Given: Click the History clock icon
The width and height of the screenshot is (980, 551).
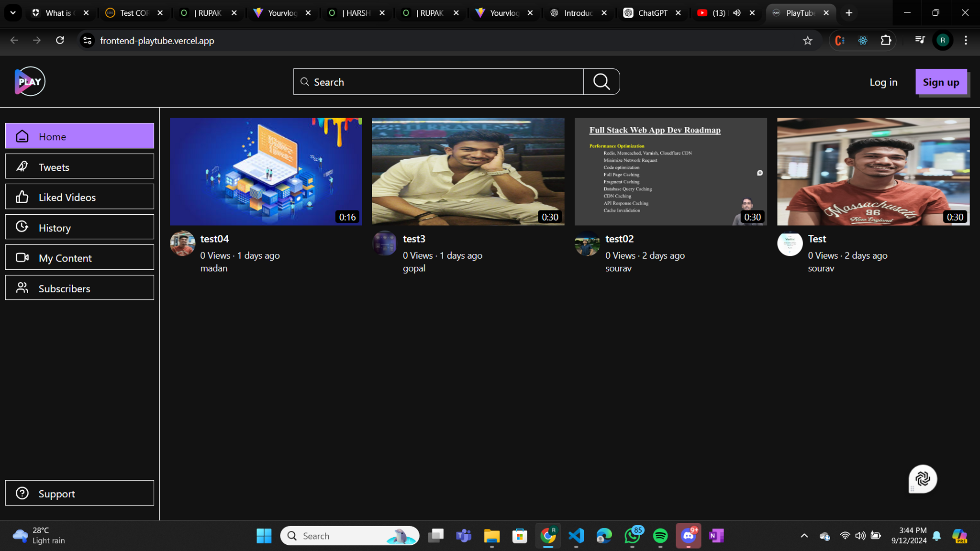Looking at the screenshot, I should click(x=22, y=227).
